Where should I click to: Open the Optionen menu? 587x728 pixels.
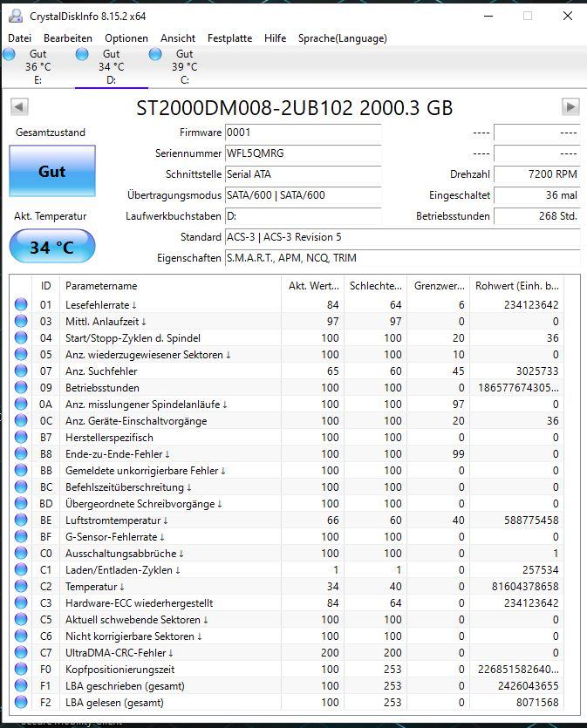tap(126, 38)
